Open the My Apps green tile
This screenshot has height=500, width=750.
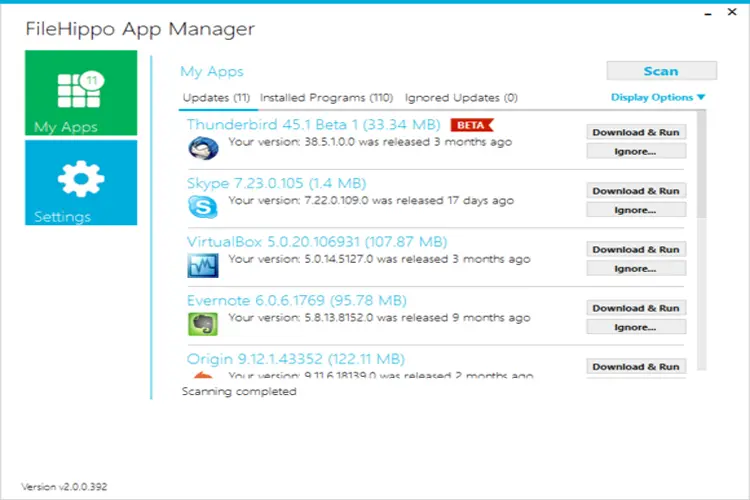(81, 93)
